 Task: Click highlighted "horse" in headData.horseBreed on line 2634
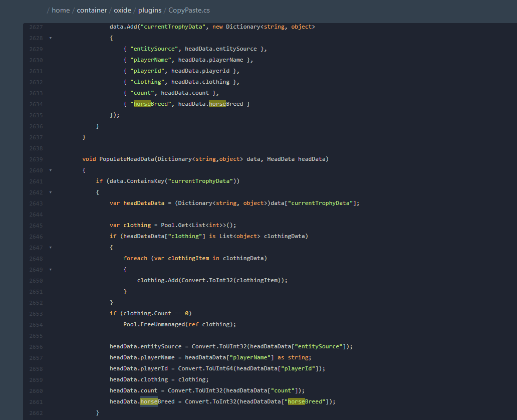click(217, 104)
